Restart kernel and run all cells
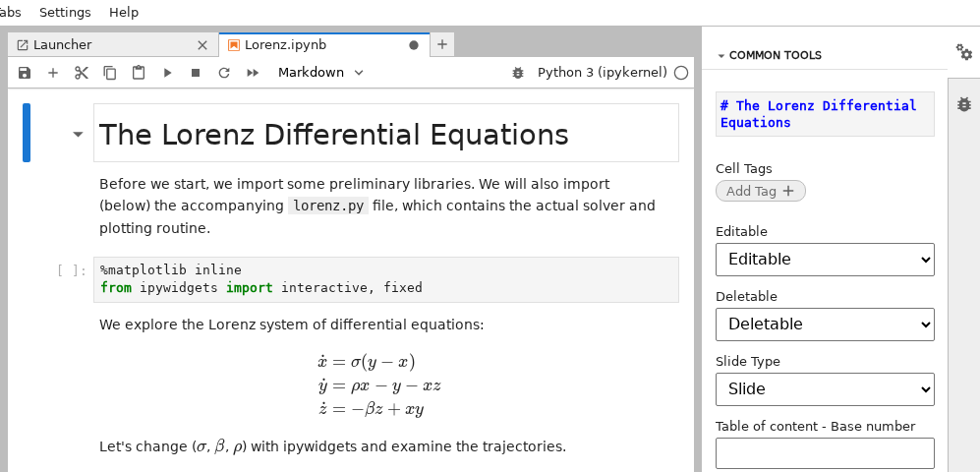 253,73
